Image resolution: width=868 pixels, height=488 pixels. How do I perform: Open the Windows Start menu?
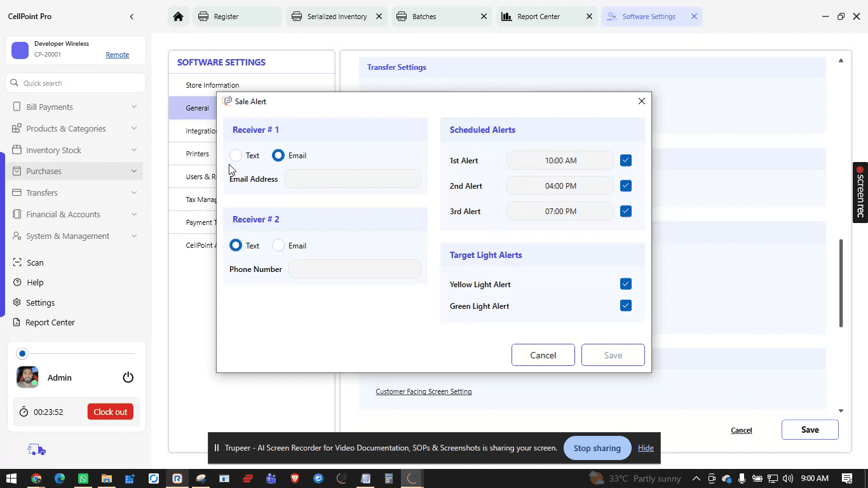[12, 478]
